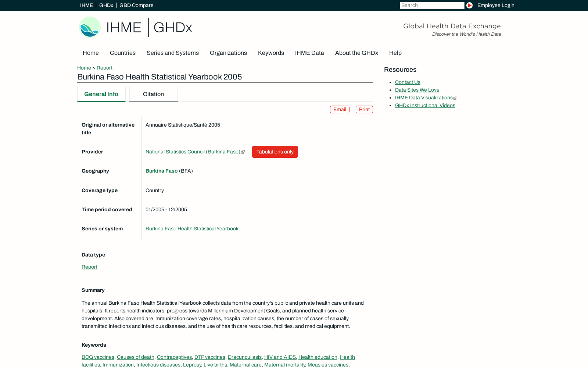Click Maternal mortality keyword
Screen dimensions: 588x368
coord(285,365)
